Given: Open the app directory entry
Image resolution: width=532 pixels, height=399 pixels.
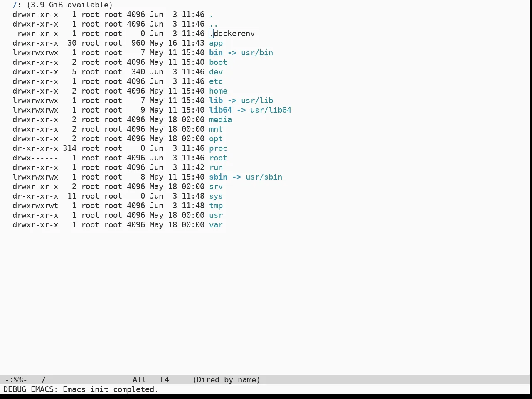Looking at the screenshot, I should point(216,43).
